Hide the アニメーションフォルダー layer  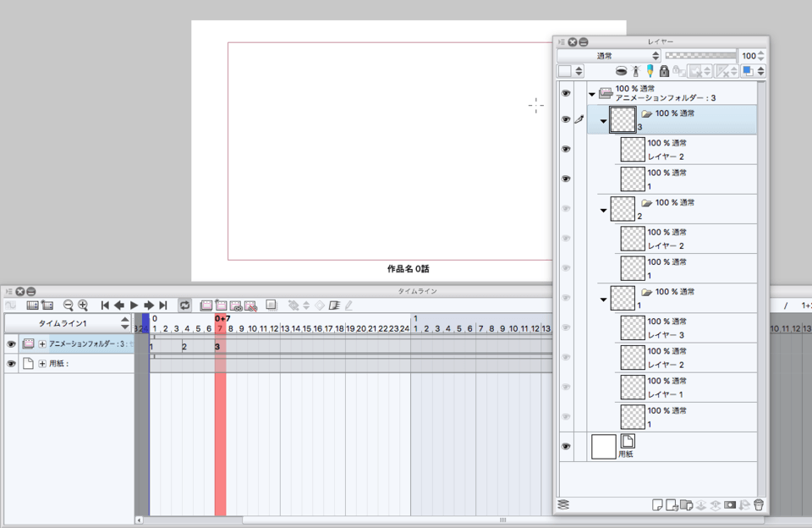[x=566, y=93]
